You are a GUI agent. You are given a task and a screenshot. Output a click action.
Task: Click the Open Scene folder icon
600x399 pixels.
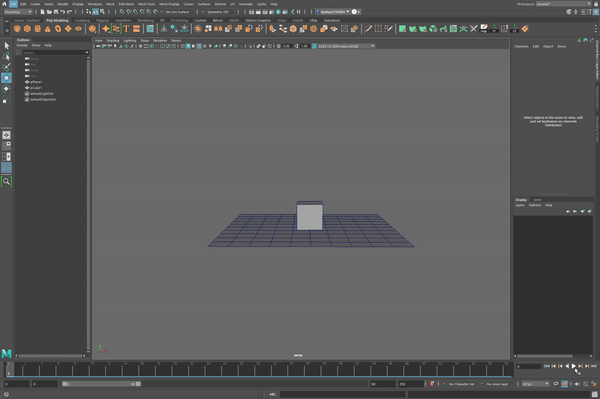[x=49, y=12]
